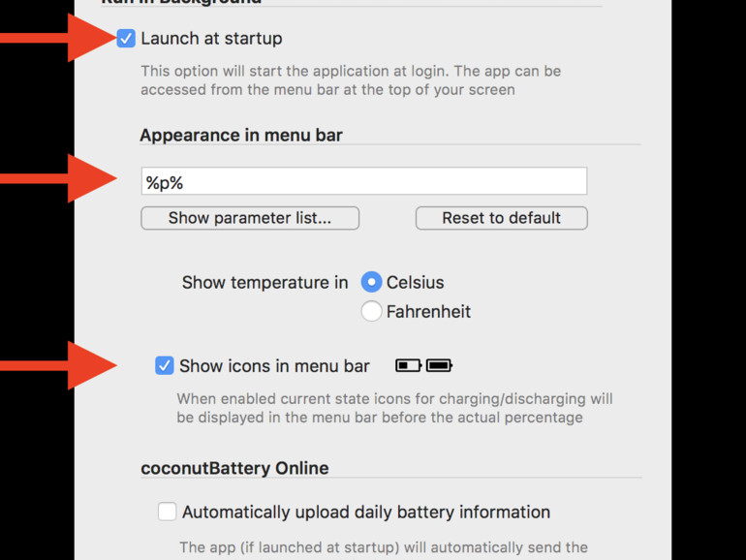Uncheck the Launch at startup checkbox
This screenshot has width=746, height=560.
pyautogui.click(x=126, y=39)
